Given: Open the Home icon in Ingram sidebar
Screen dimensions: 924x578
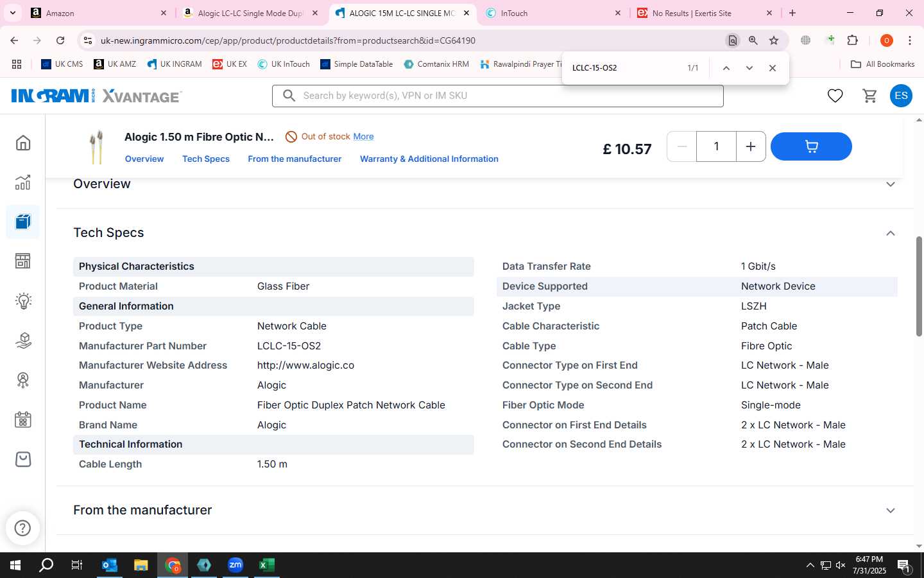Looking at the screenshot, I should [23, 143].
